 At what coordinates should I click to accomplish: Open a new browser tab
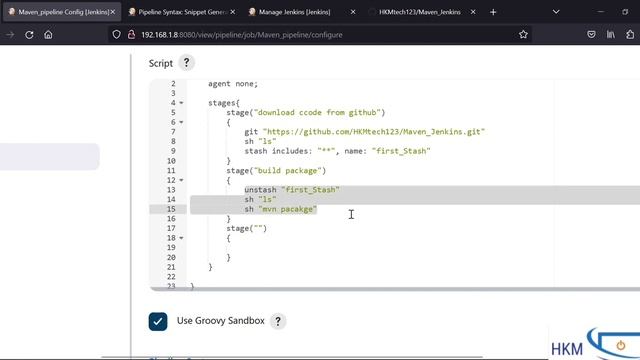coord(493,12)
